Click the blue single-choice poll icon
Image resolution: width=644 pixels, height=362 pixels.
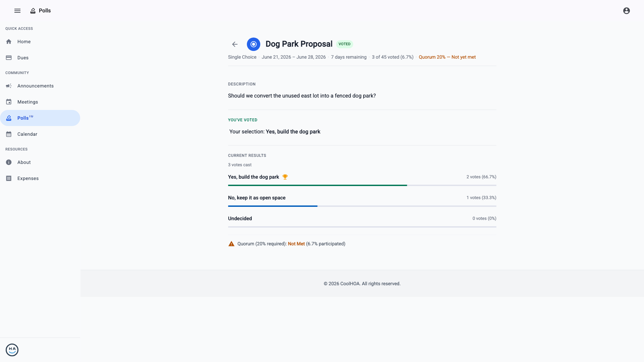254,44
